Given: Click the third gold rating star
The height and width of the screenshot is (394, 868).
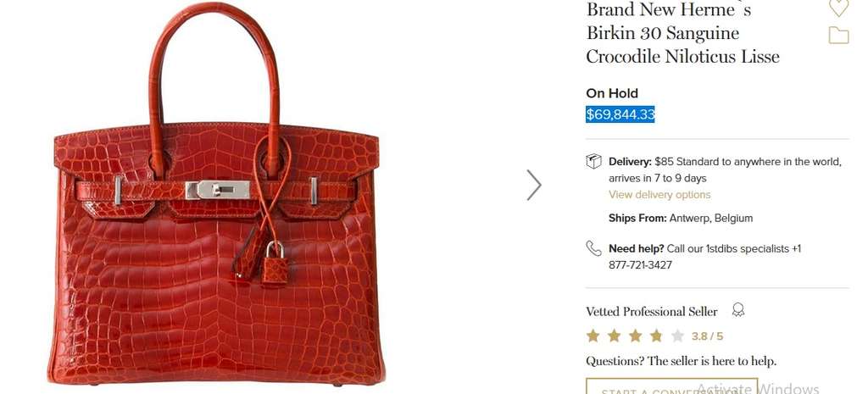Looking at the screenshot, I should coord(635,336).
